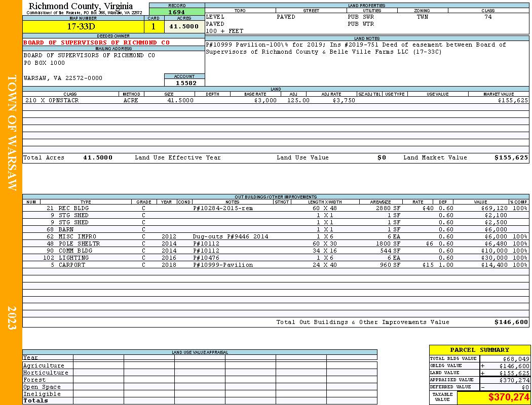Select the mailing address PO BOX 1000 line

pos(44,63)
